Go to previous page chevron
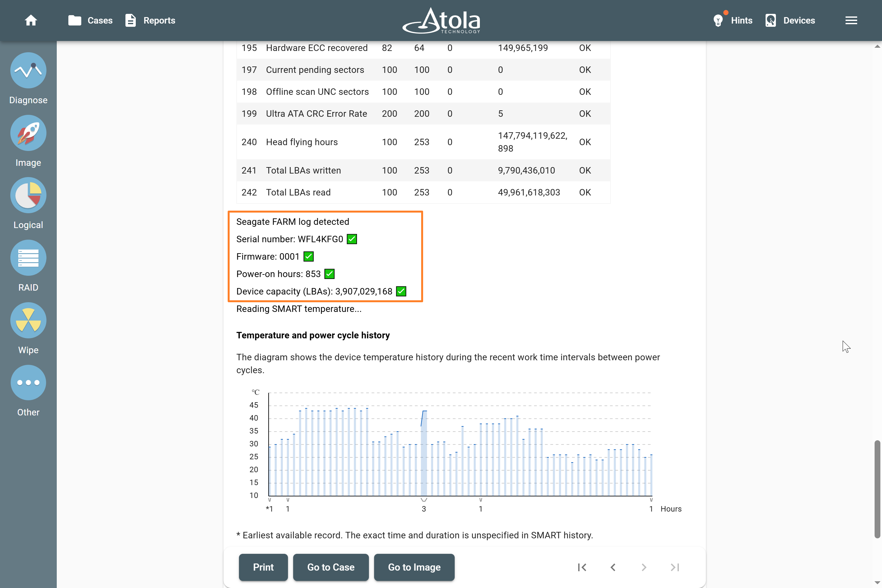Screen dimensions: 882x588 coord(612,567)
